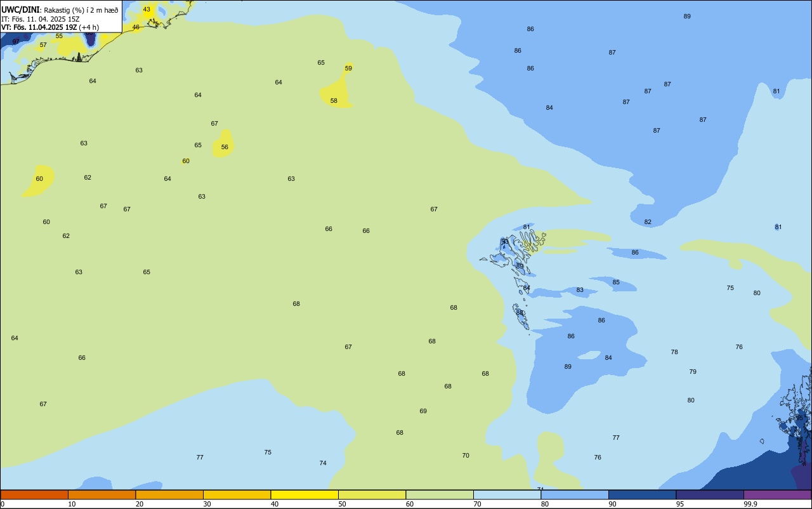
Task: Click the legend tick label '10'
Action: pyautogui.click(x=72, y=504)
